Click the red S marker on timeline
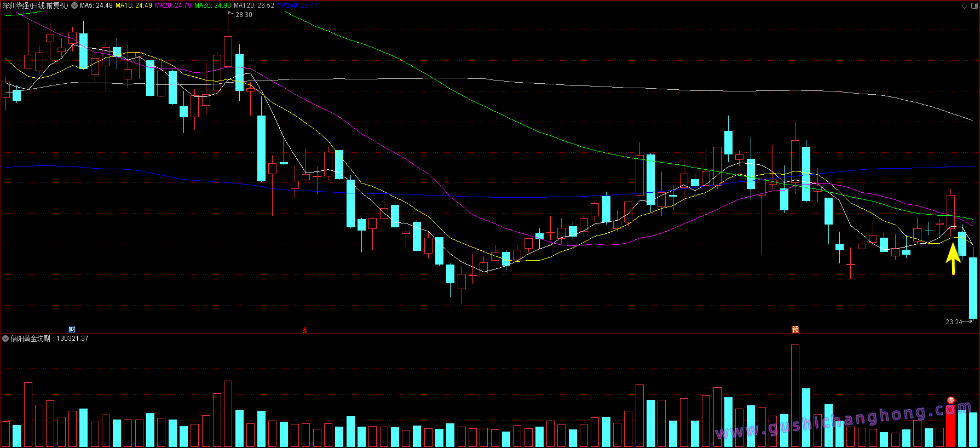980x448 pixels. click(305, 330)
